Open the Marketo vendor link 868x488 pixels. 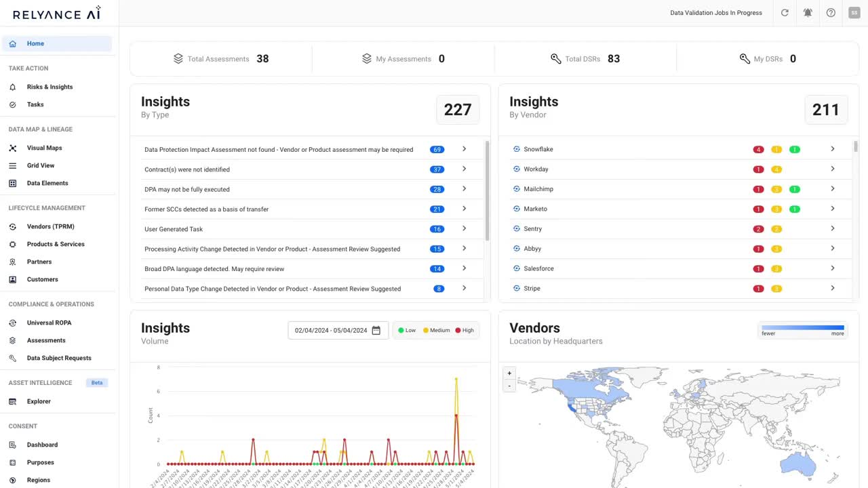click(536, 209)
